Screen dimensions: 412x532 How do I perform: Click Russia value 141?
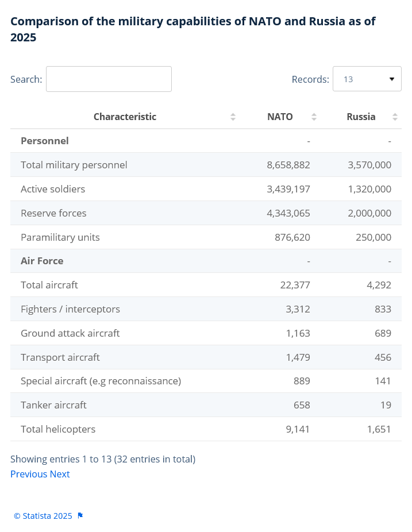[x=383, y=381]
